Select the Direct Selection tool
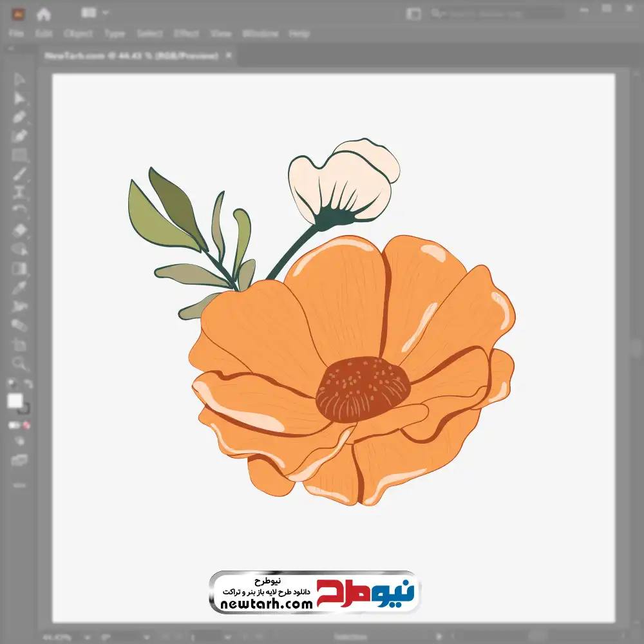644x644 pixels. click(x=19, y=99)
